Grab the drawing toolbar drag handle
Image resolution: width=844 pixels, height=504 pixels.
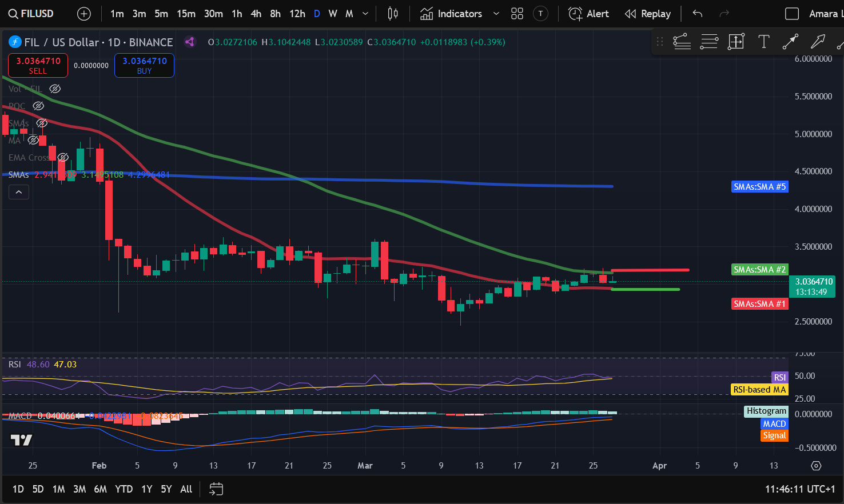[660, 41]
